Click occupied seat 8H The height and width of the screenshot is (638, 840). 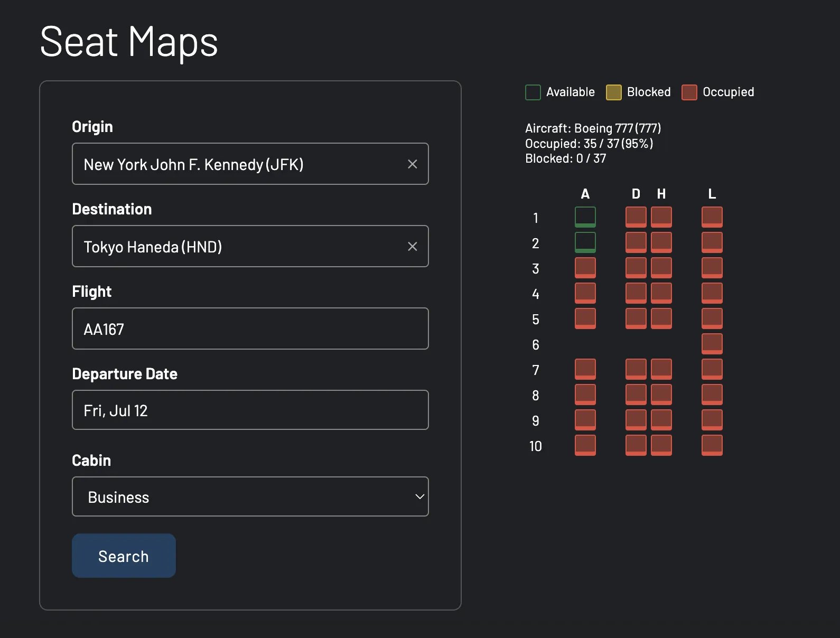(661, 395)
